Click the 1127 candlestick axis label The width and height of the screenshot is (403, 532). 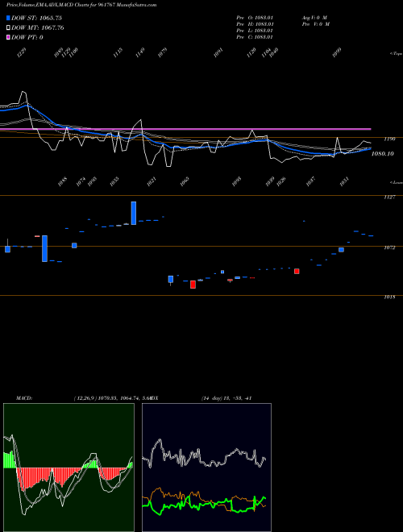[x=389, y=197]
